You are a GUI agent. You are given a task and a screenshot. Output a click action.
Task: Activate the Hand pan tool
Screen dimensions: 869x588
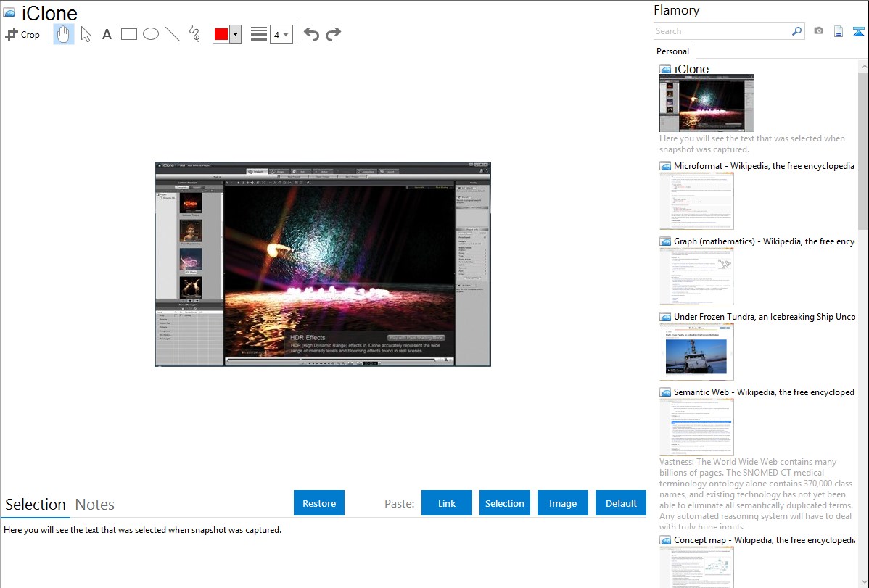[x=63, y=34]
